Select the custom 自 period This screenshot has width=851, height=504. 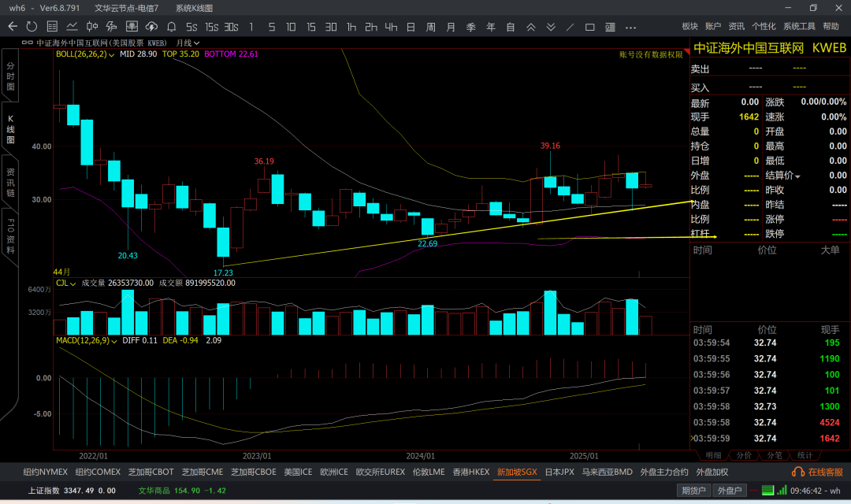tap(511, 27)
